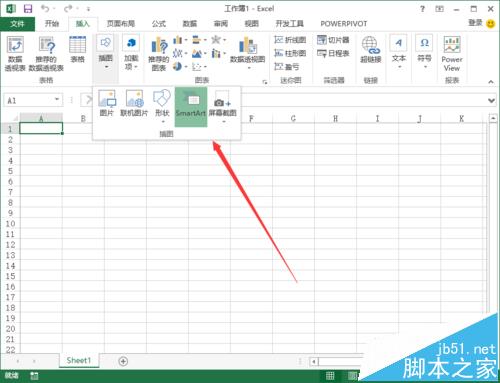The height and width of the screenshot is (383, 500).
Task: Open the POWERPIVOT tab
Action: 344,24
